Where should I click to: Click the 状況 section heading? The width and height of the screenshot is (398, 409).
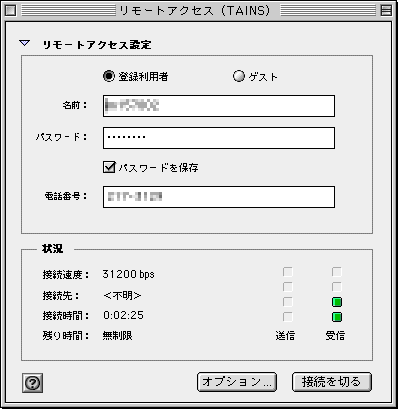52,249
